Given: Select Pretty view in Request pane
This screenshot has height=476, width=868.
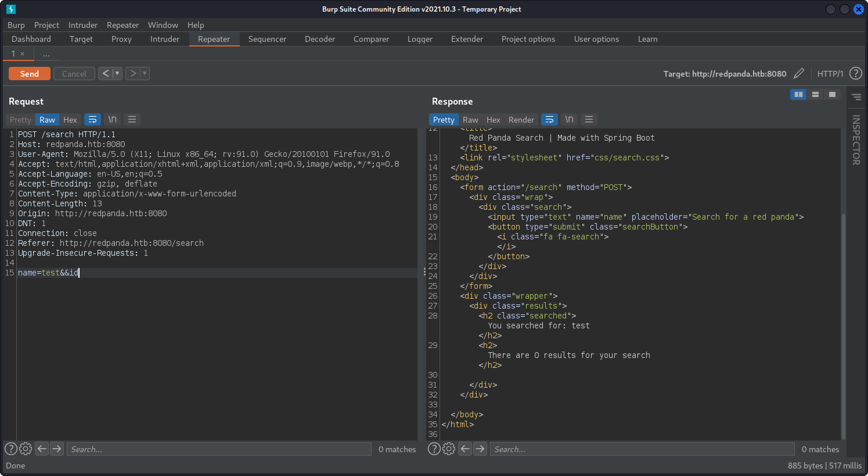Looking at the screenshot, I should (x=20, y=120).
